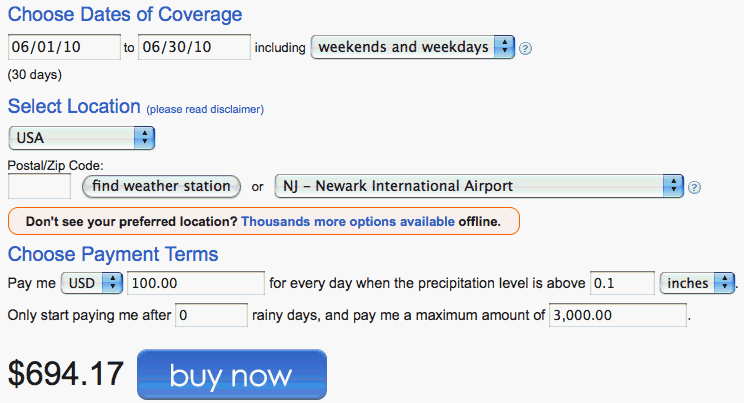Open the weekends and weekdays dropdown
Image resolution: width=744 pixels, height=403 pixels.
pyautogui.click(x=412, y=47)
